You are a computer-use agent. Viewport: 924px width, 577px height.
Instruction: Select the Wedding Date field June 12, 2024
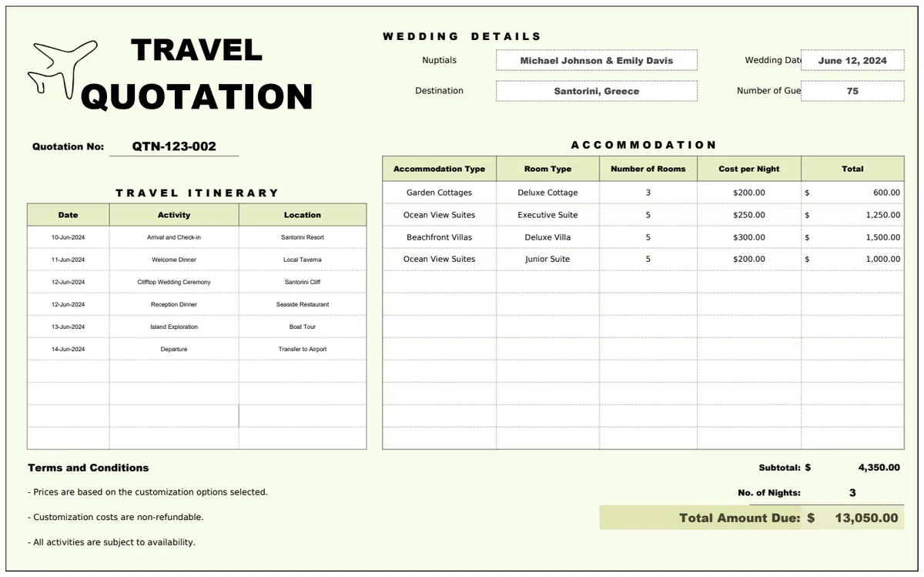tap(852, 60)
